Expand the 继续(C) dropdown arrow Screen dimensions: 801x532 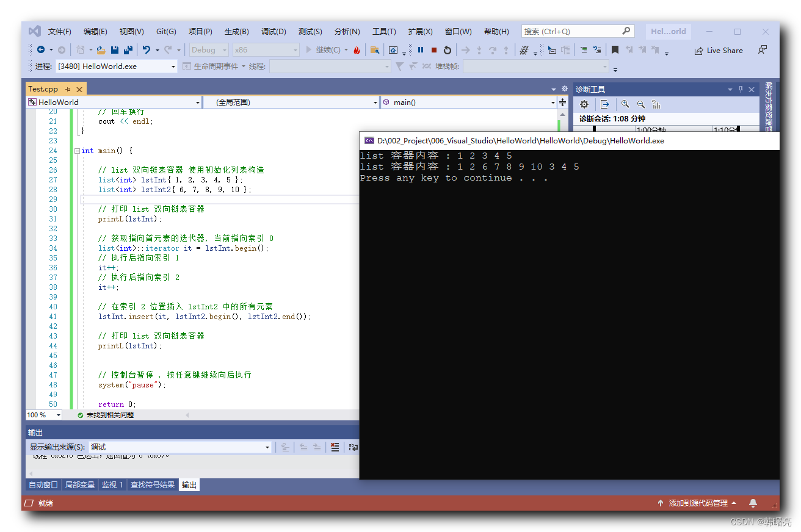tap(346, 50)
